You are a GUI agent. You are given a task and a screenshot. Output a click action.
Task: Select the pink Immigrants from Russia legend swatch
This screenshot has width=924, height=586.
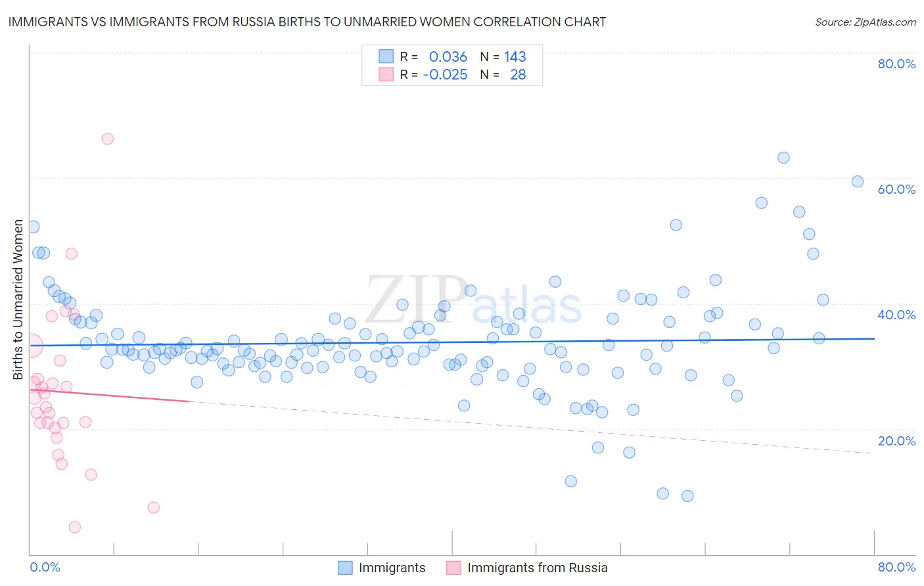pos(453,568)
